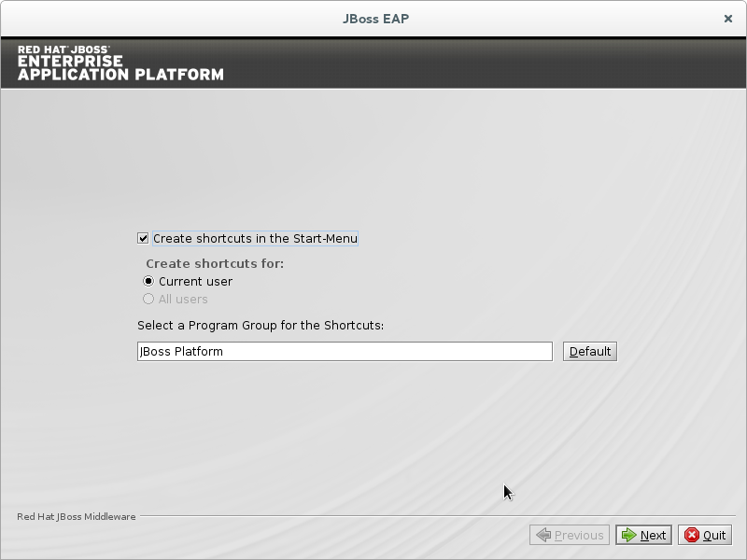Click the "All users" label text
The height and width of the screenshot is (560, 747).
click(183, 299)
